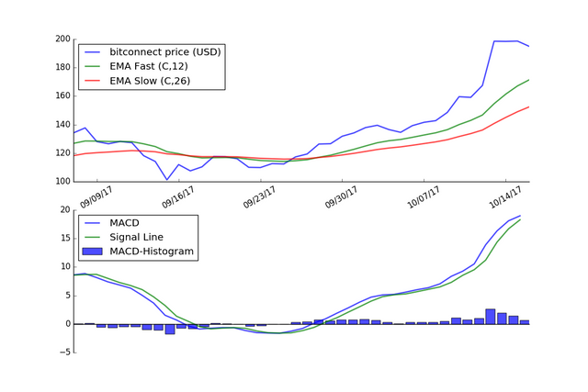Click the 09/16/17 date tick label
This screenshot has height=392, width=588.
[x=178, y=197]
